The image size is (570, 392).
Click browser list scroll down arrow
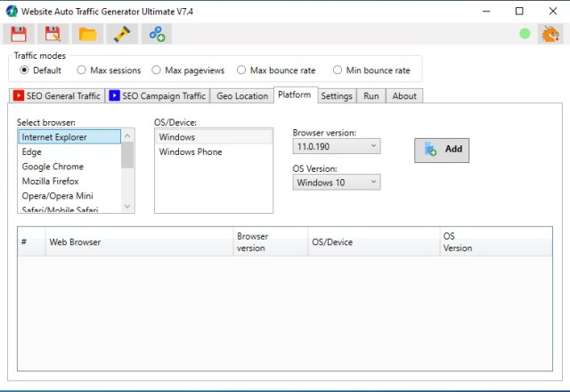[x=127, y=206]
